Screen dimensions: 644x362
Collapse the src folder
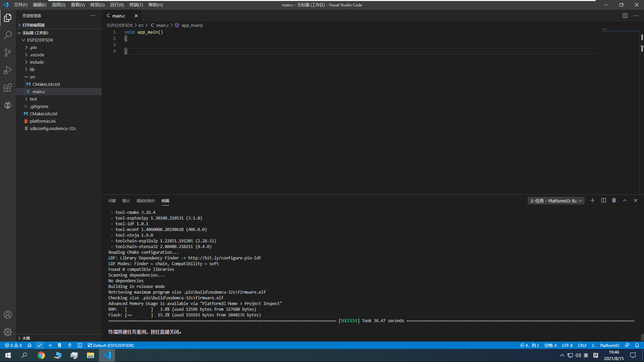point(32,77)
